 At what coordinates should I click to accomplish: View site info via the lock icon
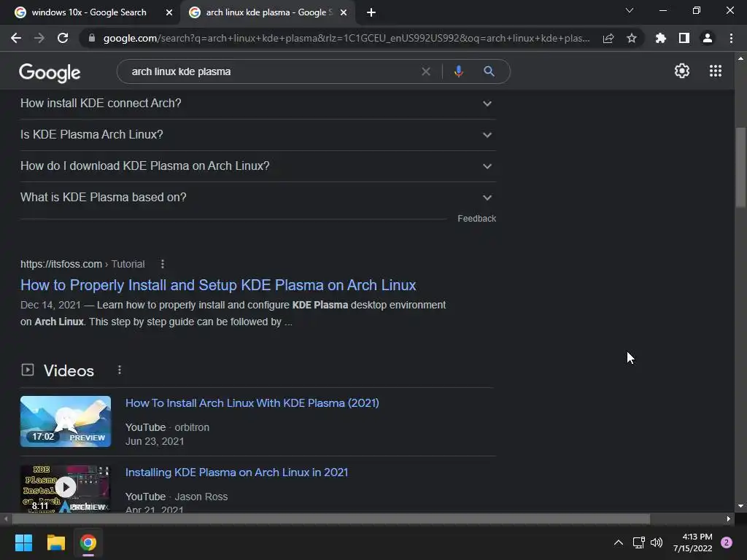(92, 38)
